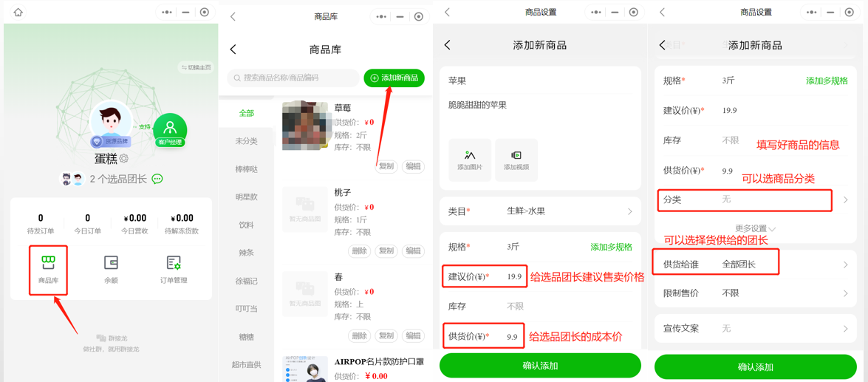The image size is (868, 382).
Task: Open the gear settings icon beside 蛋糕
Action: [124, 158]
